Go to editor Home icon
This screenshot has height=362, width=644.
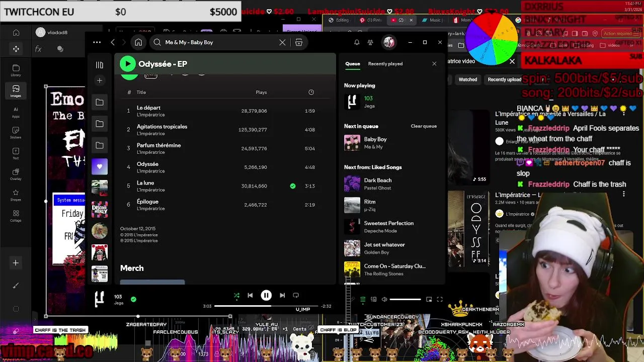(x=16, y=33)
